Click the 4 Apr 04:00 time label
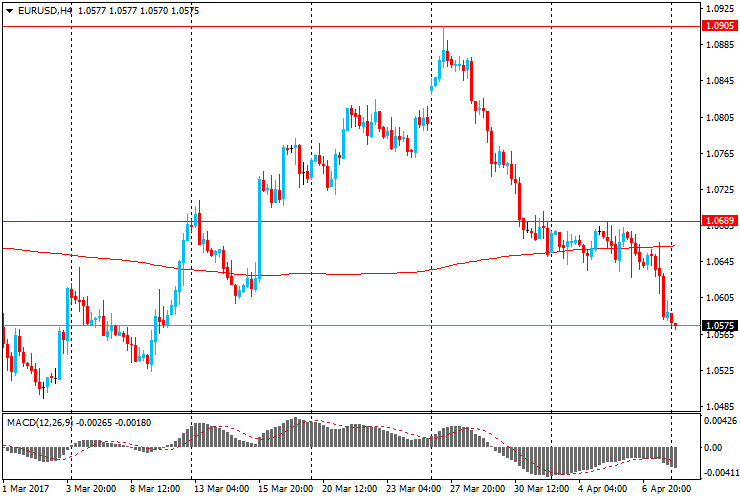 click(x=603, y=489)
